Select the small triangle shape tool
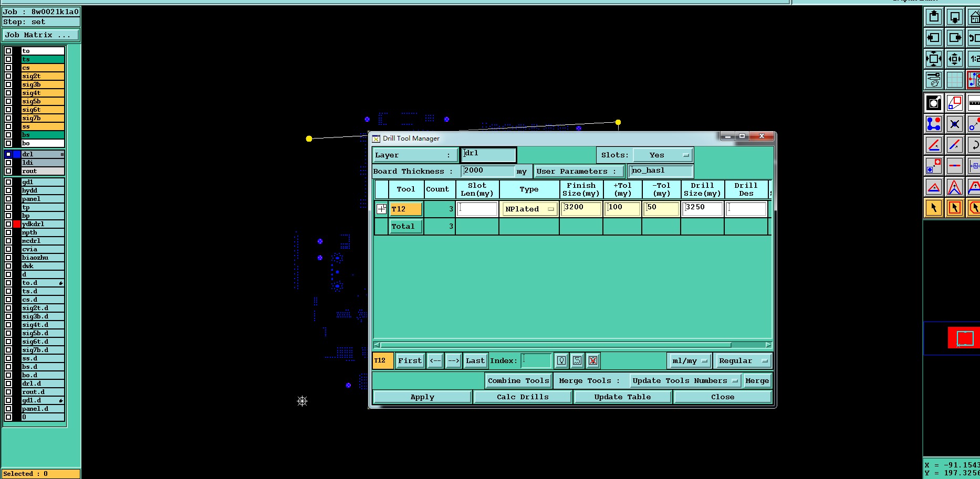Screen dimensions: 980x479 [x=934, y=187]
